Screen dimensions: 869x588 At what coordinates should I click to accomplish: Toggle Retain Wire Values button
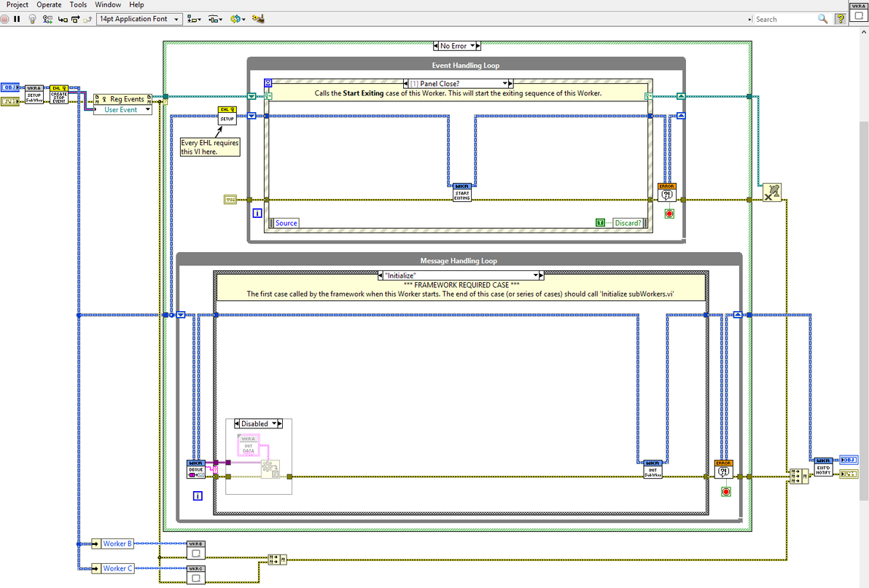(x=47, y=19)
